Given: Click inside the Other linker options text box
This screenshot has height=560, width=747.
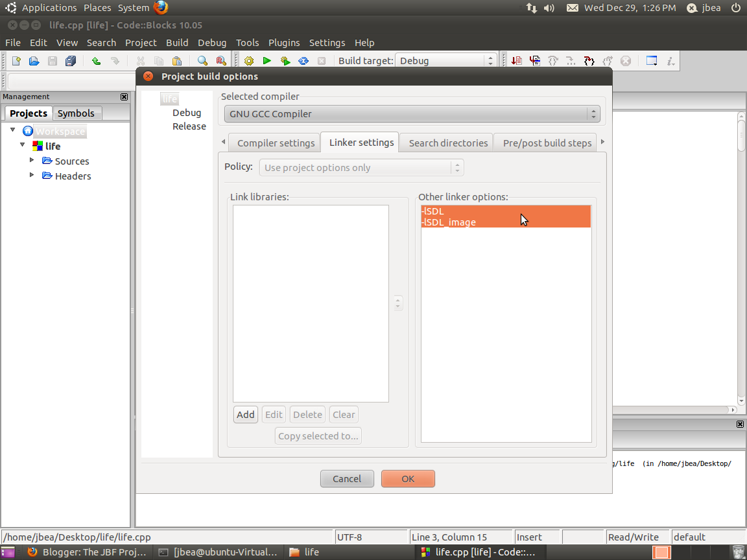Looking at the screenshot, I should pyautogui.click(x=506, y=324).
